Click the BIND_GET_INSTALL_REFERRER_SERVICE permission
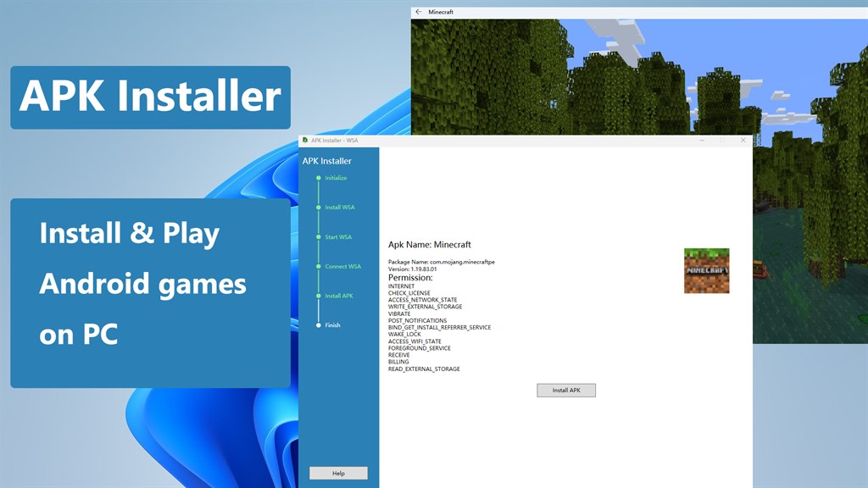The height and width of the screenshot is (488, 868). tap(439, 328)
